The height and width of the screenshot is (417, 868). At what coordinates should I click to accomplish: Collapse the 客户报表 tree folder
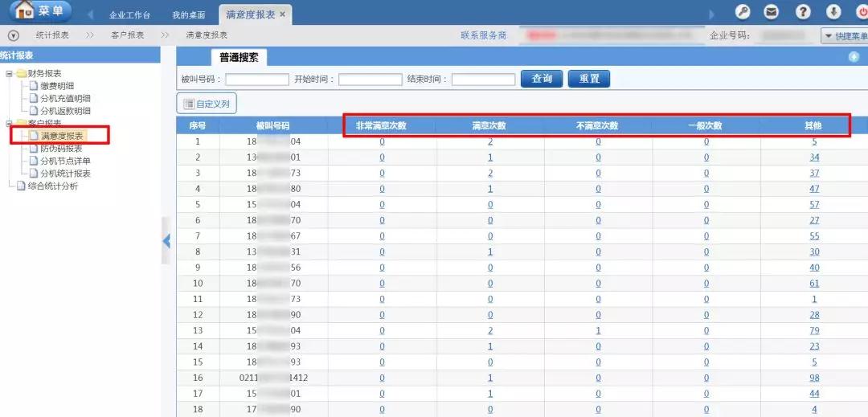pos(9,124)
